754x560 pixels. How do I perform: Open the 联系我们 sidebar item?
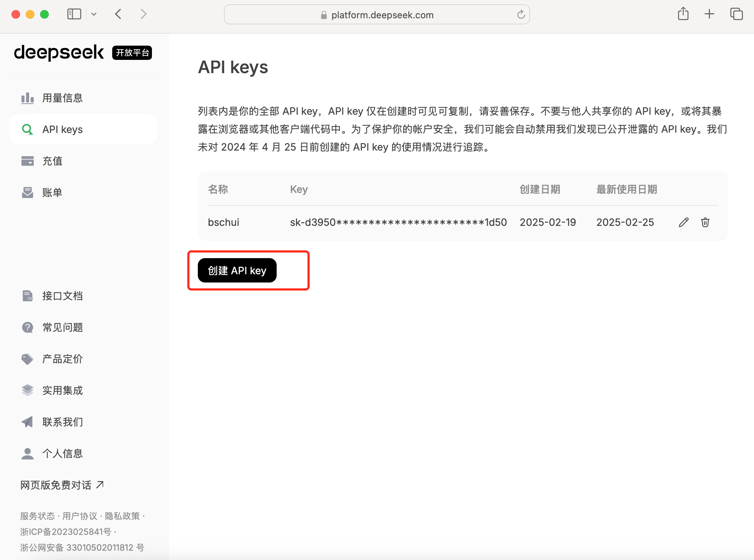pos(83,422)
